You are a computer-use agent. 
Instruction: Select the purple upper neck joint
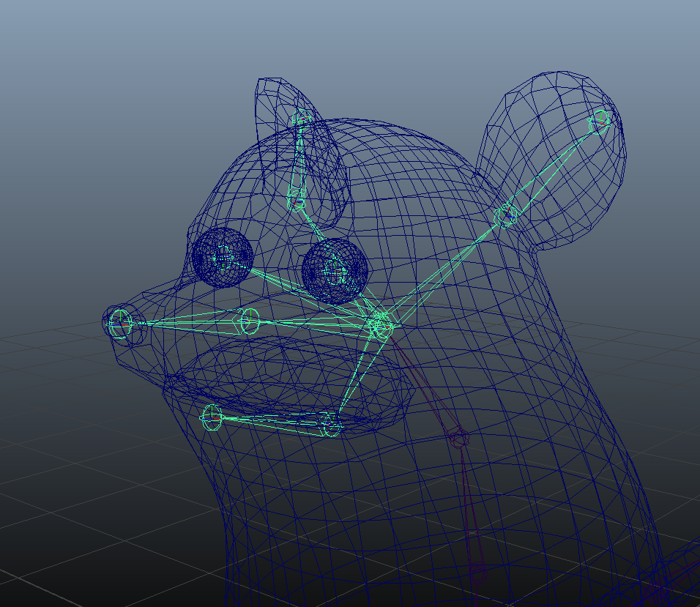(x=458, y=439)
